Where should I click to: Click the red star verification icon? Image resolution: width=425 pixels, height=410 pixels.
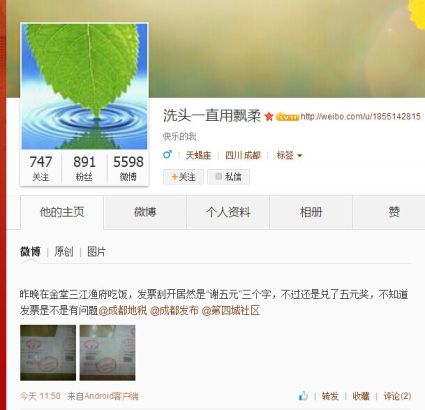tap(269, 117)
